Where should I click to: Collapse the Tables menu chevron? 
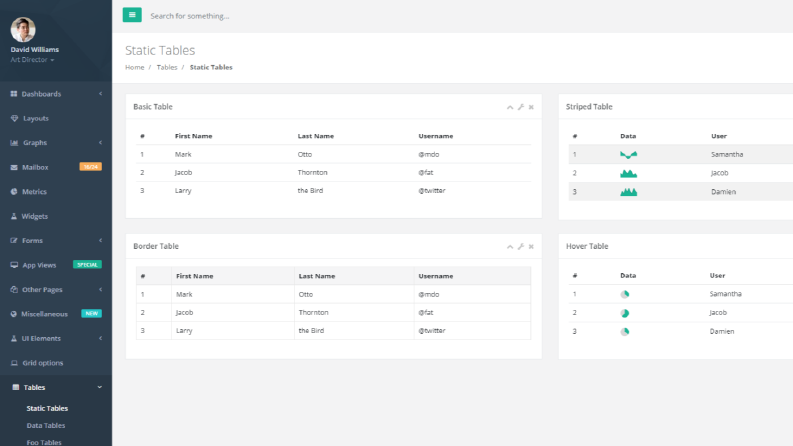(100, 387)
